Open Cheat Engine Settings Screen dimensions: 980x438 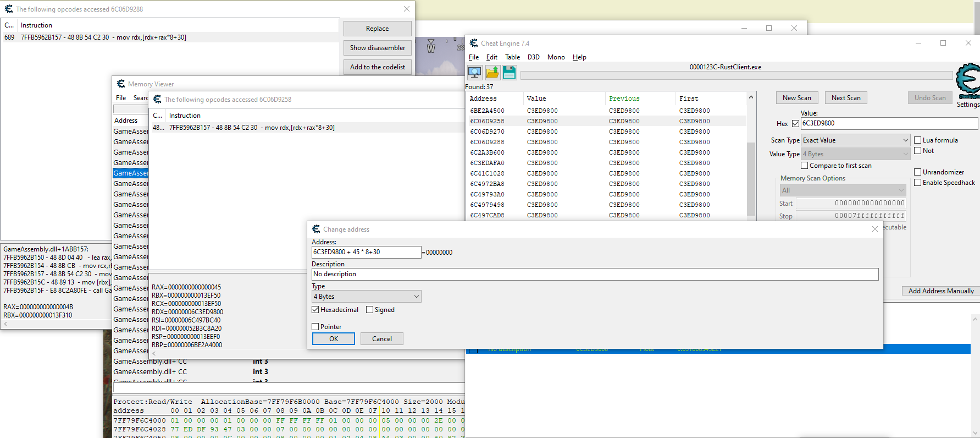(968, 105)
